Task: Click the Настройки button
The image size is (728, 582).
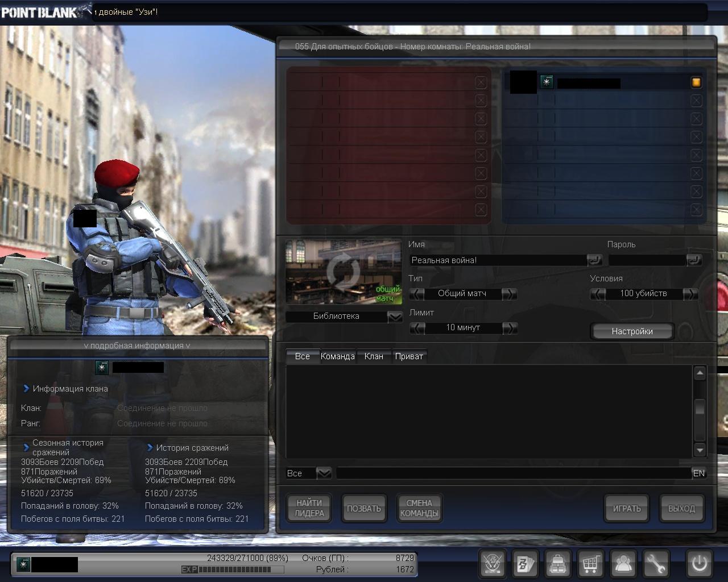Action: click(632, 331)
